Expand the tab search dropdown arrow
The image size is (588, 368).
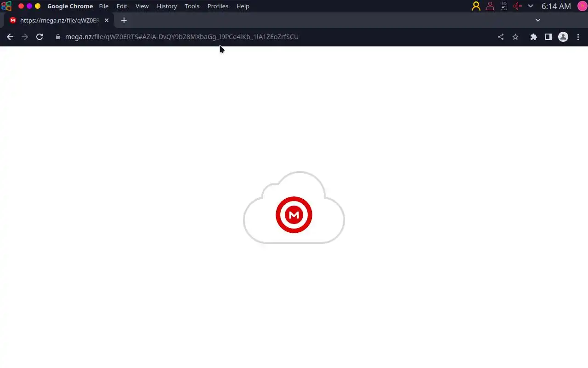(538, 20)
